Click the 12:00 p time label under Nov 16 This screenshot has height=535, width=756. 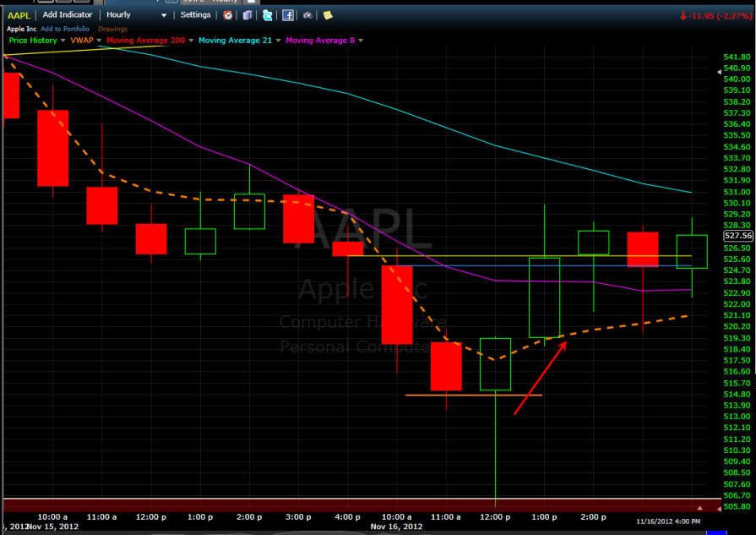[495, 516]
